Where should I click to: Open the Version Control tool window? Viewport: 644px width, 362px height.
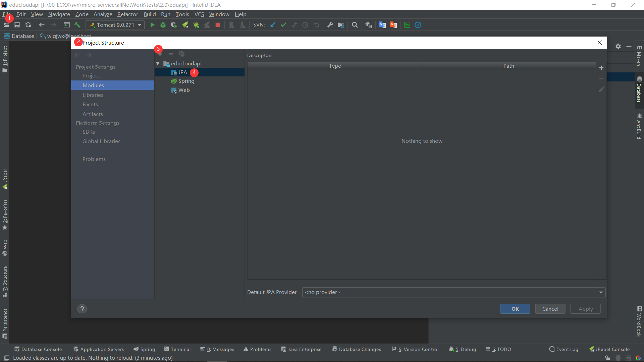point(415,349)
